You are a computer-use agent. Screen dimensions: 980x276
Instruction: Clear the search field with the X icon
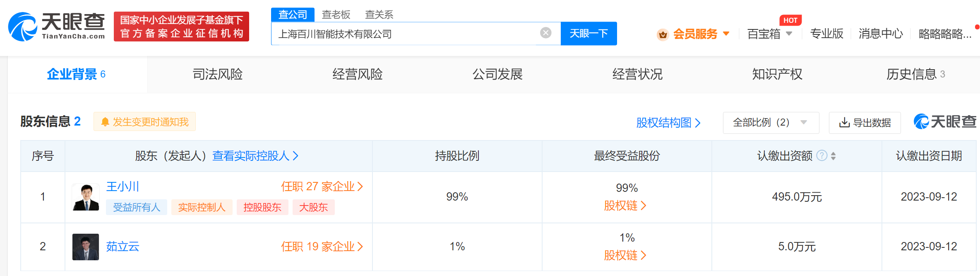tap(546, 33)
